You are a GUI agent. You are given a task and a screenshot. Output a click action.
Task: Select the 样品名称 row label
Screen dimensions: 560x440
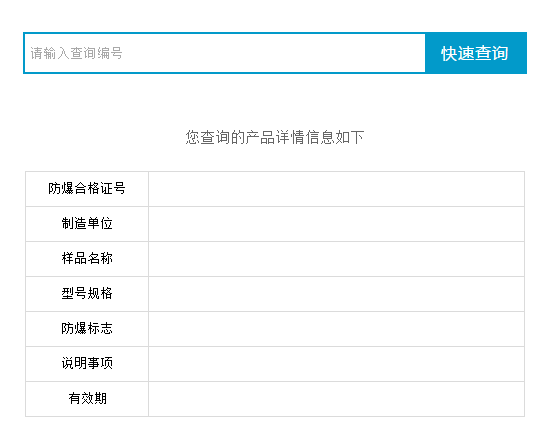coord(87,259)
